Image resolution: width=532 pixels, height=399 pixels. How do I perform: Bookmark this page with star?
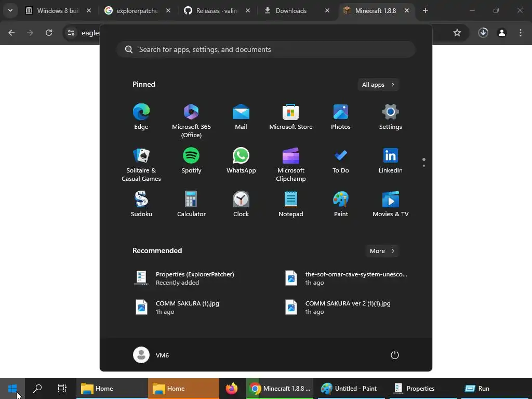point(457,33)
